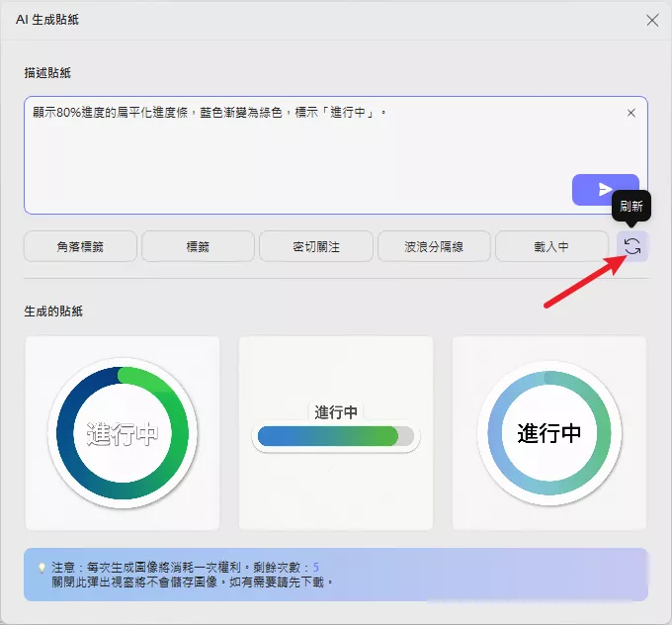Screen dimensions: 672x625
Task: Choose the 角落標籤 suggestion
Action: tap(80, 246)
